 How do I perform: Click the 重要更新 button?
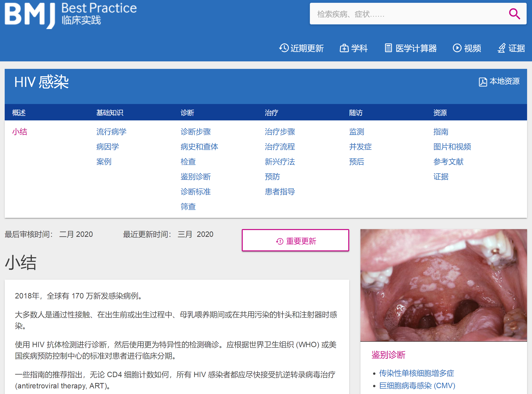point(295,241)
